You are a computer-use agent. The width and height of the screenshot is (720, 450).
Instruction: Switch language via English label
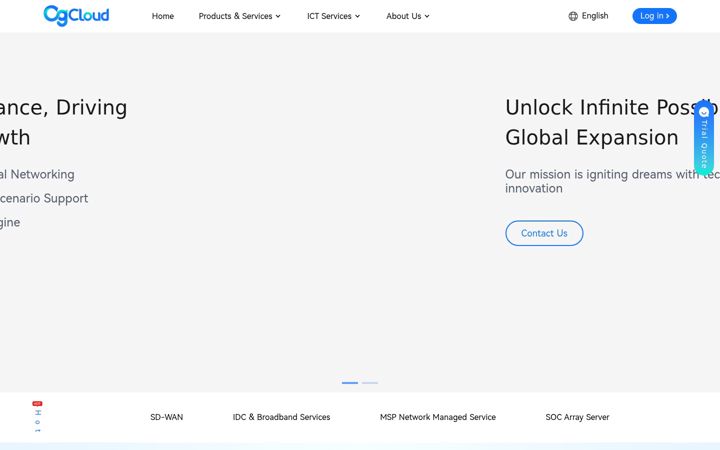click(x=595, y=16)
